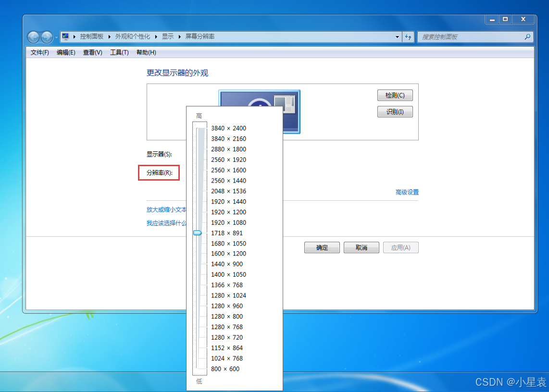Viewport: 549px width, 392px height.
Task: Click the 外观和个性化 breadcrumb
Action: point(132,37)
